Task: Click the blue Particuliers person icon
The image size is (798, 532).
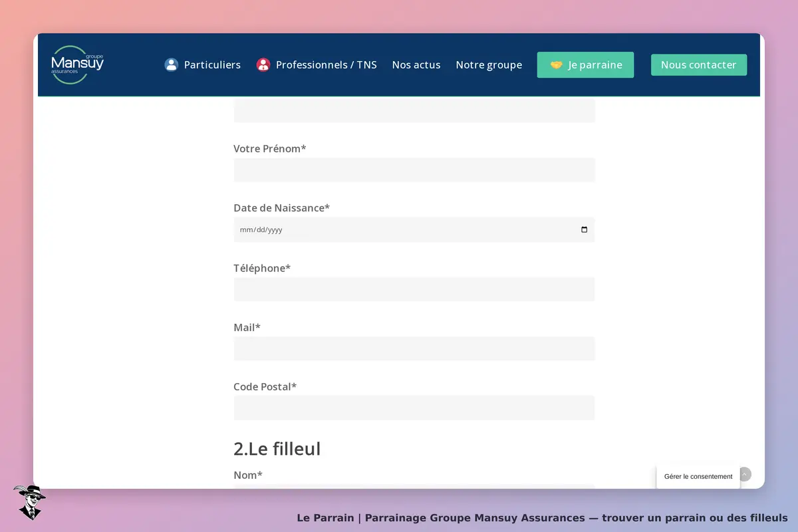Action: pyautogui.click(x=172, y=65)
